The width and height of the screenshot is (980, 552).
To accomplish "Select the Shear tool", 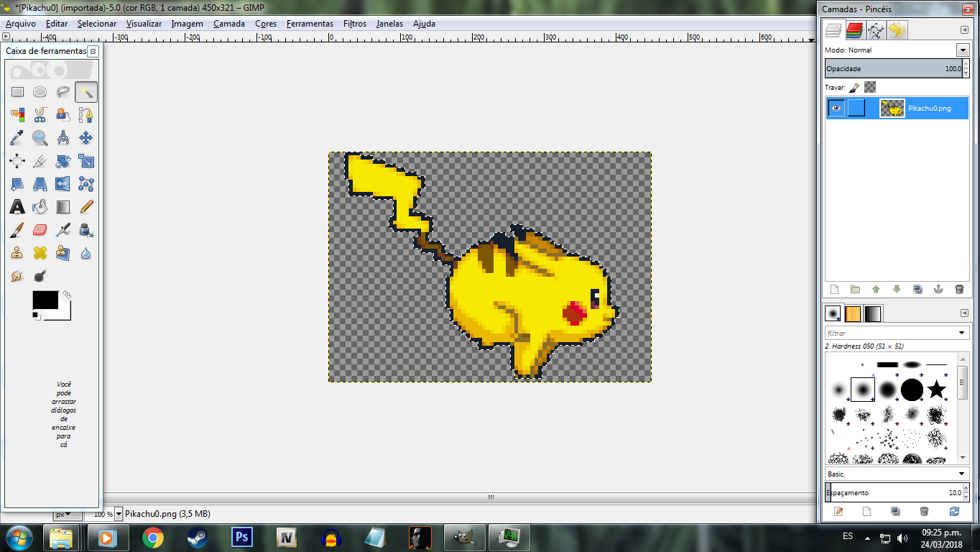I will [17, 184].
